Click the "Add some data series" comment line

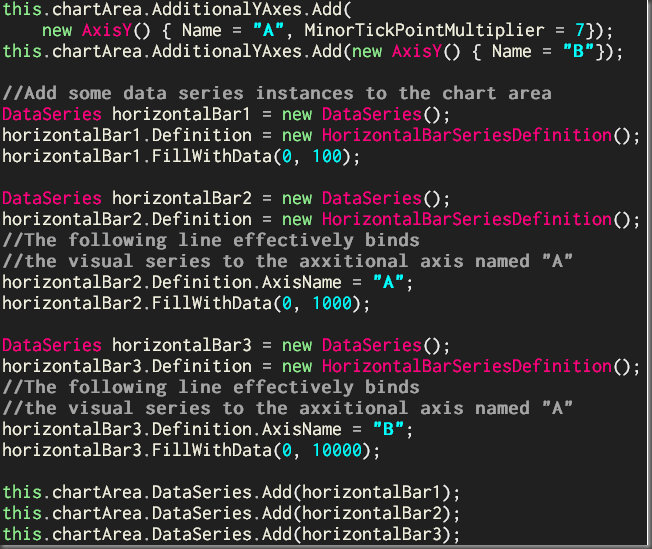(x=276, y=93)
